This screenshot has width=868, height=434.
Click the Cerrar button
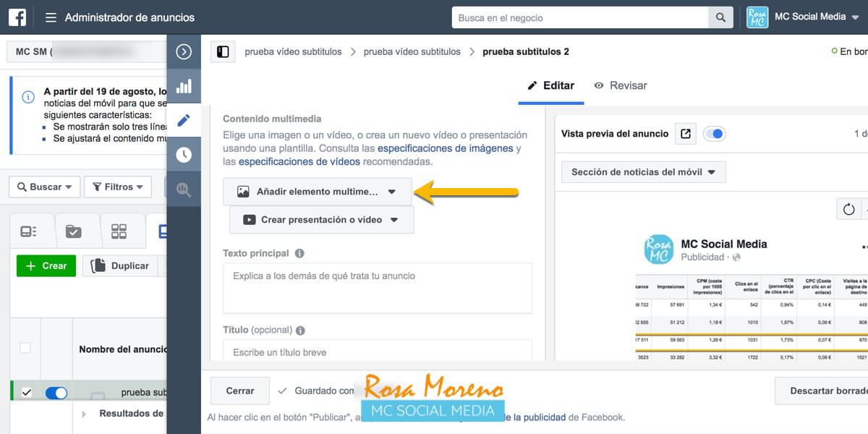(240, 391)
